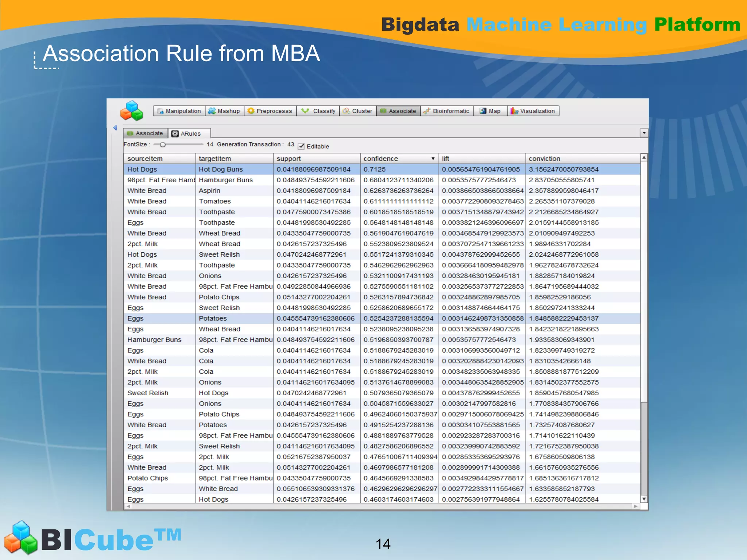Image resolution: width=747 pixels, height=560 pixels.
Task: Sort table by conviction header
Action: point(583,159)
